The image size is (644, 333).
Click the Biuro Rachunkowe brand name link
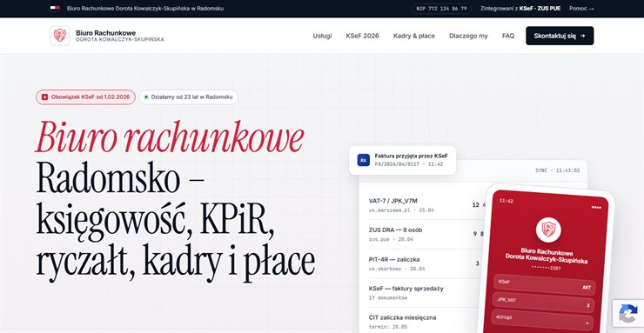click(120, 36)
